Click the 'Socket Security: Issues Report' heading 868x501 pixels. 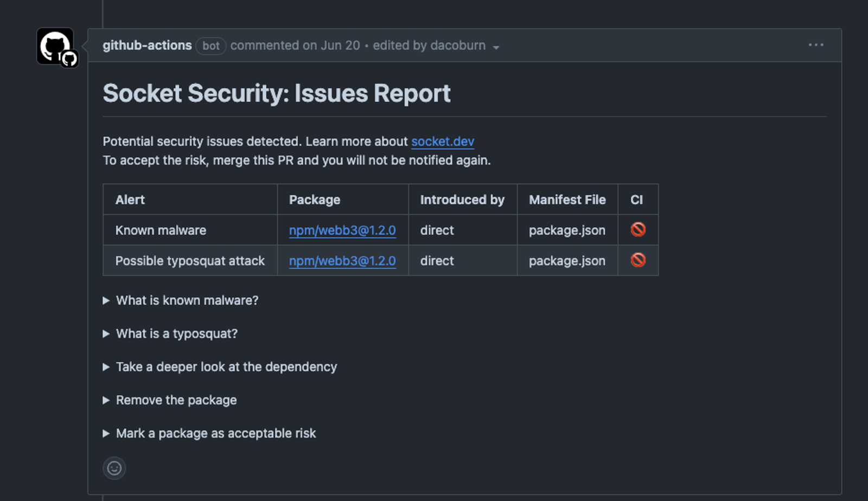tap(277, 93)
